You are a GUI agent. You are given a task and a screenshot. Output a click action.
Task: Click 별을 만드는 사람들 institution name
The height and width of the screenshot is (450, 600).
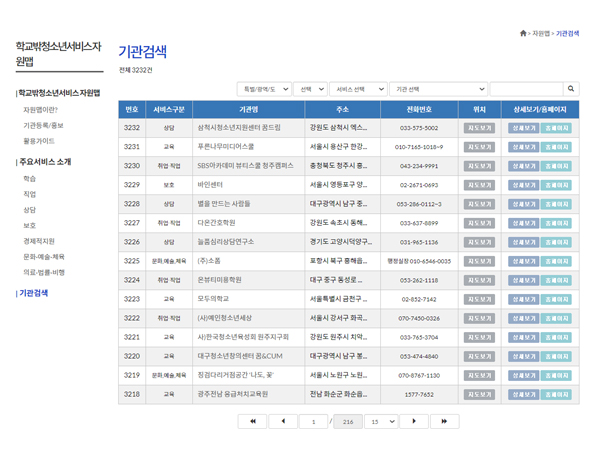coord(224,204)
